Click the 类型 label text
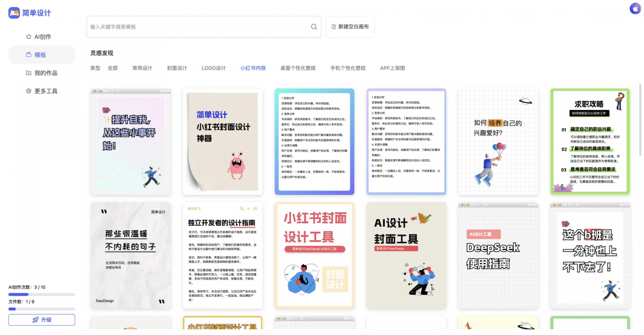Image resolution: width=644 pixels, height=335 pixels. (x=95, y=68)
